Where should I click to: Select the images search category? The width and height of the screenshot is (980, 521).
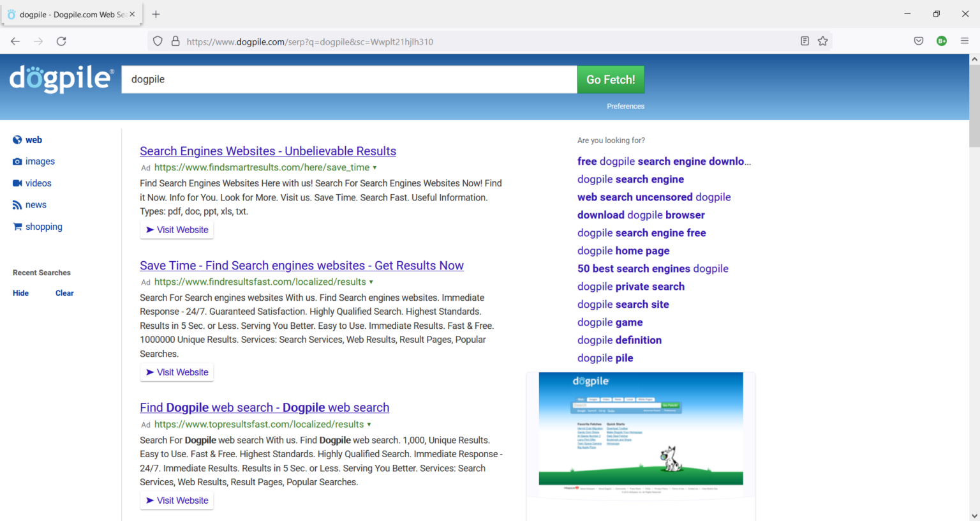tap(40, 161)
